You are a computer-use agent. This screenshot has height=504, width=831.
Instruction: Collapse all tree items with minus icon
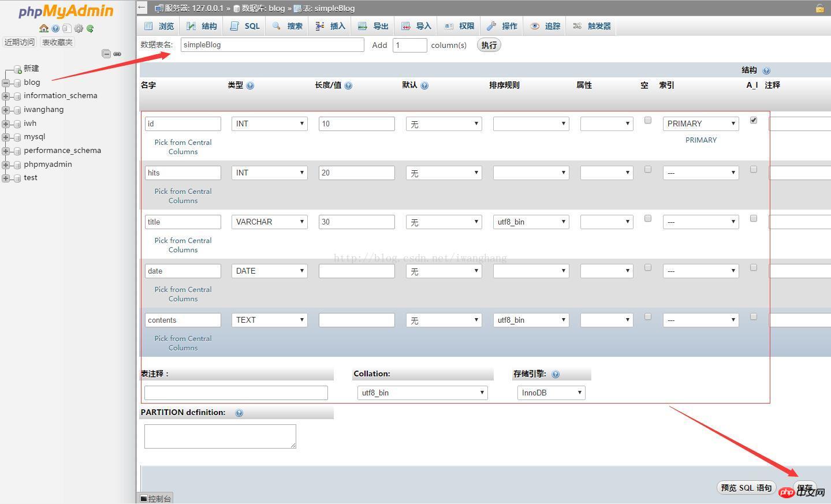(x=106, y=54)
